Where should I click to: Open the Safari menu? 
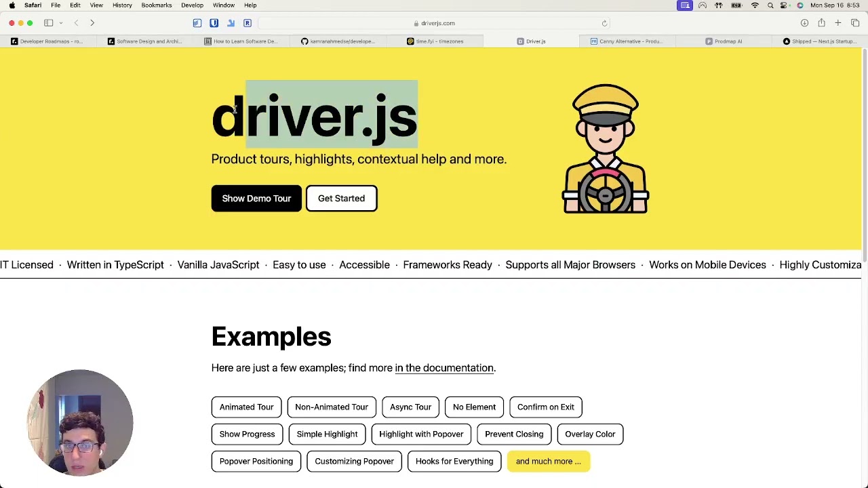pyautogui.click(x=33, y=5)
